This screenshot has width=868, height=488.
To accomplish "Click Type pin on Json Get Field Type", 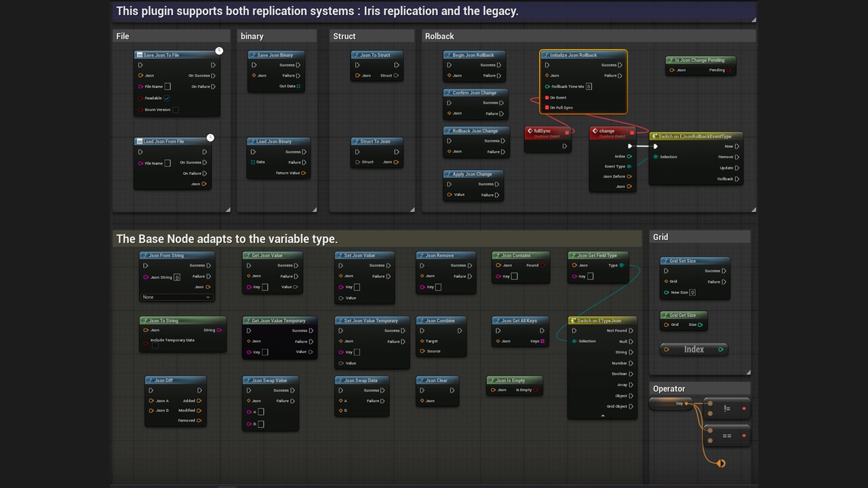I will 622,265.
